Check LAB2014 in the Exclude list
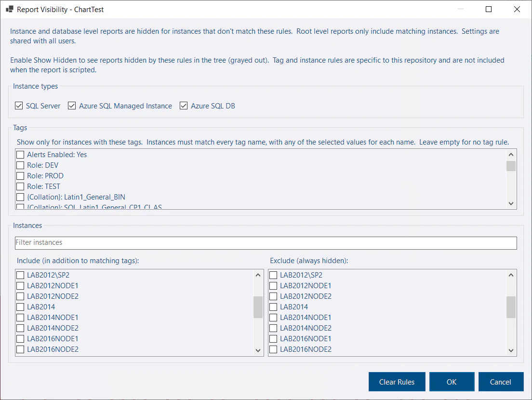The width and height of the screenshot is (532, 400). (x=273, y=307)
